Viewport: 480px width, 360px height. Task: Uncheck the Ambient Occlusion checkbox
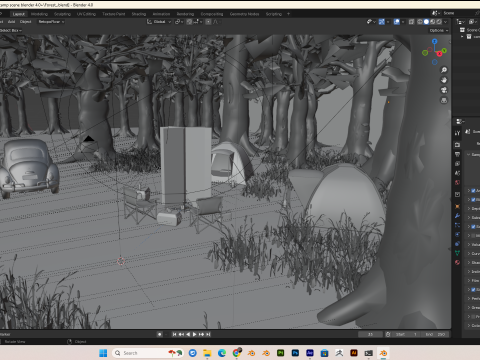pyautogui.click(x=473, y=190)
